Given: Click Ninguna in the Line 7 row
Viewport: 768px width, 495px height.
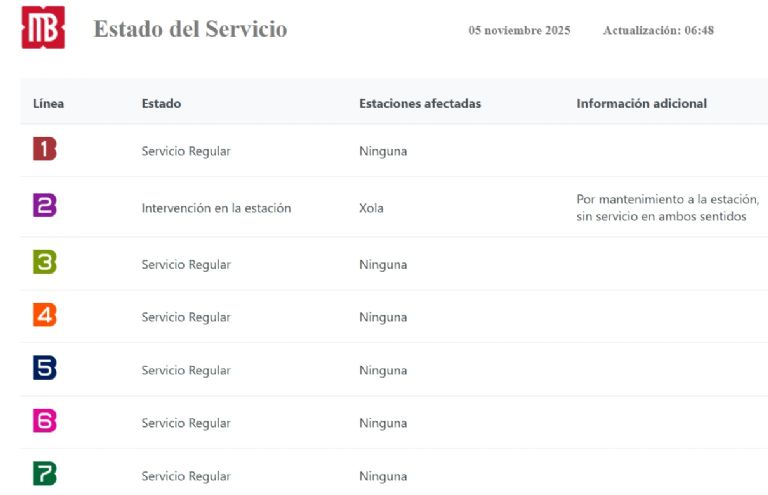Looking at the screenshot, I should pos(383,477).
